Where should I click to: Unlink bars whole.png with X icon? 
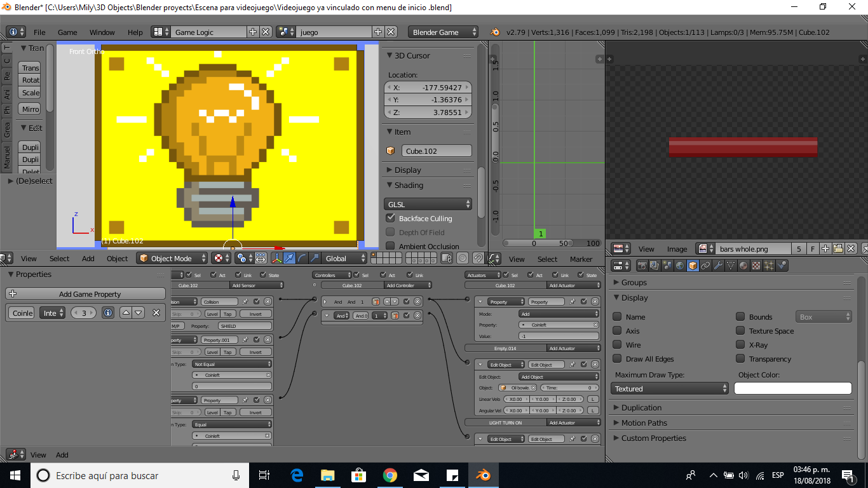[x=851, y=248]
